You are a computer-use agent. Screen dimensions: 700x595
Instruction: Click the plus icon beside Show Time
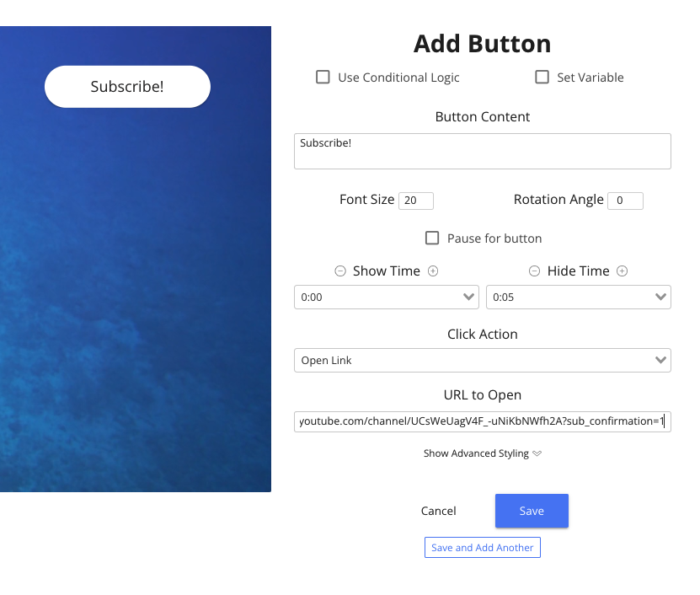click(x=433, y=271)
